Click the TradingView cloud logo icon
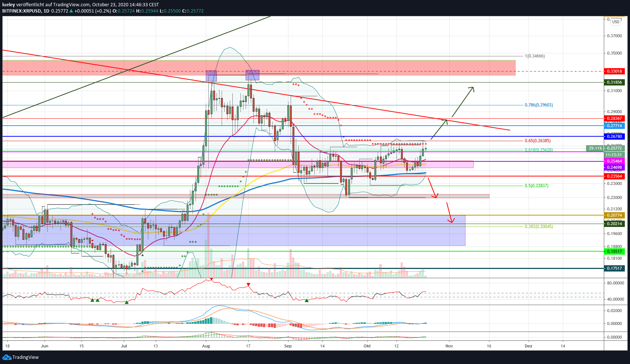630x364 pixels. 7,357
